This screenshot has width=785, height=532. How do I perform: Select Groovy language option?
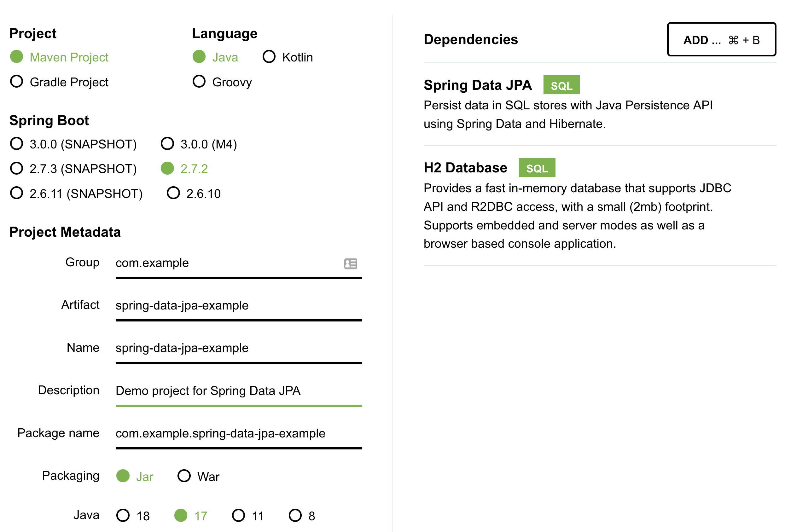199,81
